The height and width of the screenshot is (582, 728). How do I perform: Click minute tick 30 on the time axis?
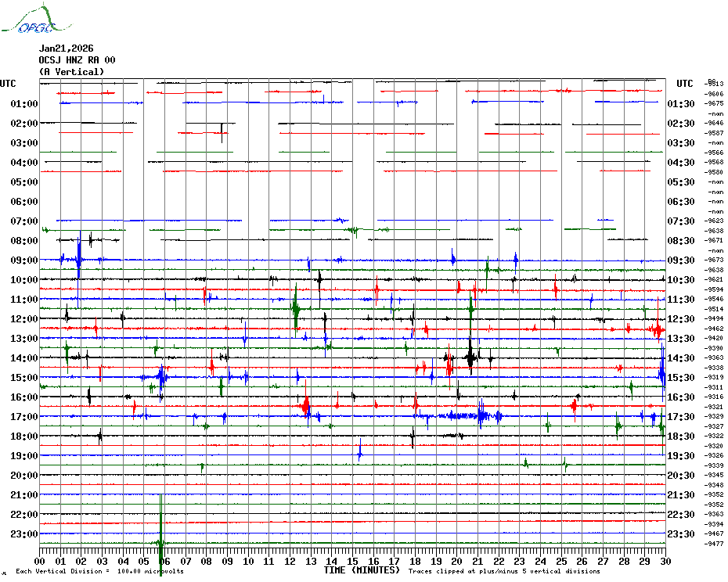click(x=665, y=561)
